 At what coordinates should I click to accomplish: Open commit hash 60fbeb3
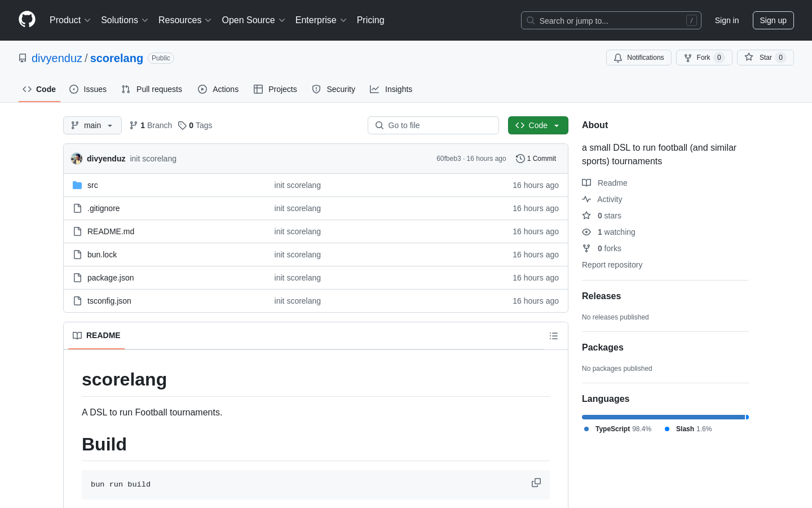[x=449, y=159]
